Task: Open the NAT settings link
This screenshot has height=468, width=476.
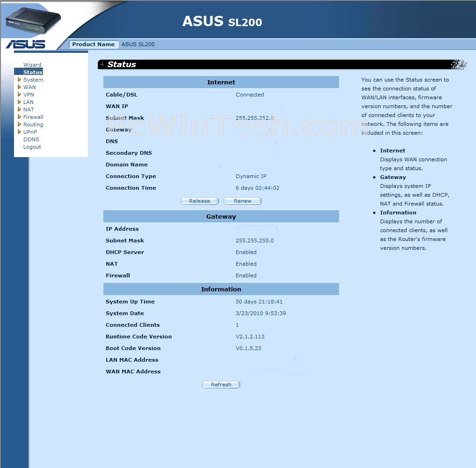Action: click(28, 110)
